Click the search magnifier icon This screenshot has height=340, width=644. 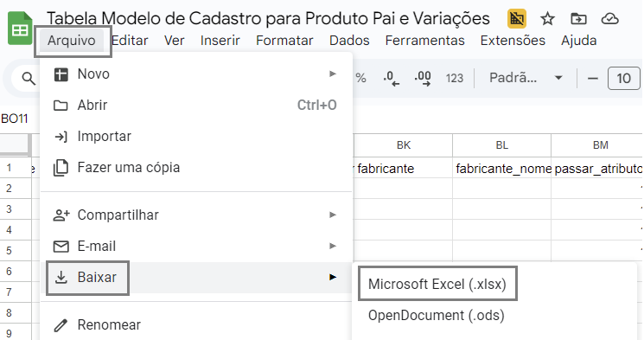tap(29, 78)
